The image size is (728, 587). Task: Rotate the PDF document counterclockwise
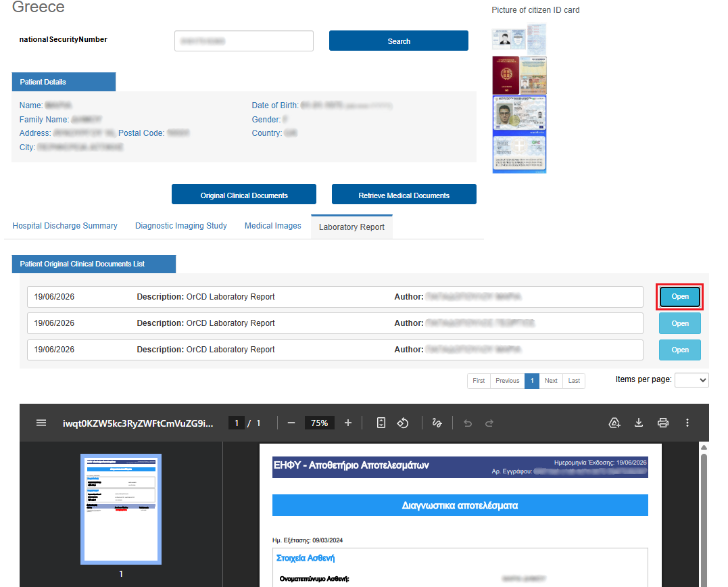[x=403, y=423]
